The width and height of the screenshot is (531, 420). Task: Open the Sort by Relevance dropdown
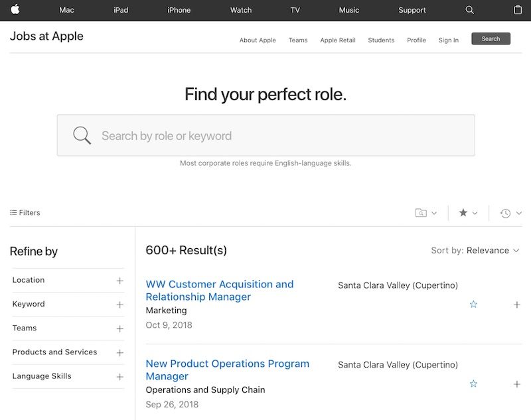click(x=475, y=250)
